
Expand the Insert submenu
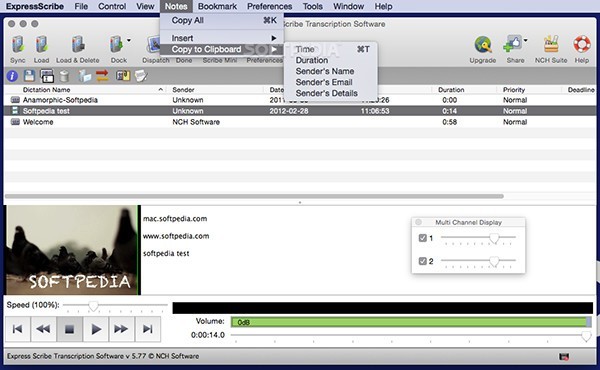point(222,38)
